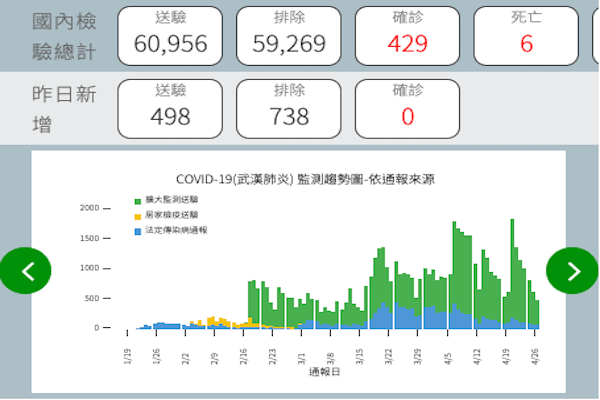Viewport: 600px width, 400px height.
Task: Click the tallest green bar near 4/19
Action: [512, 270]
